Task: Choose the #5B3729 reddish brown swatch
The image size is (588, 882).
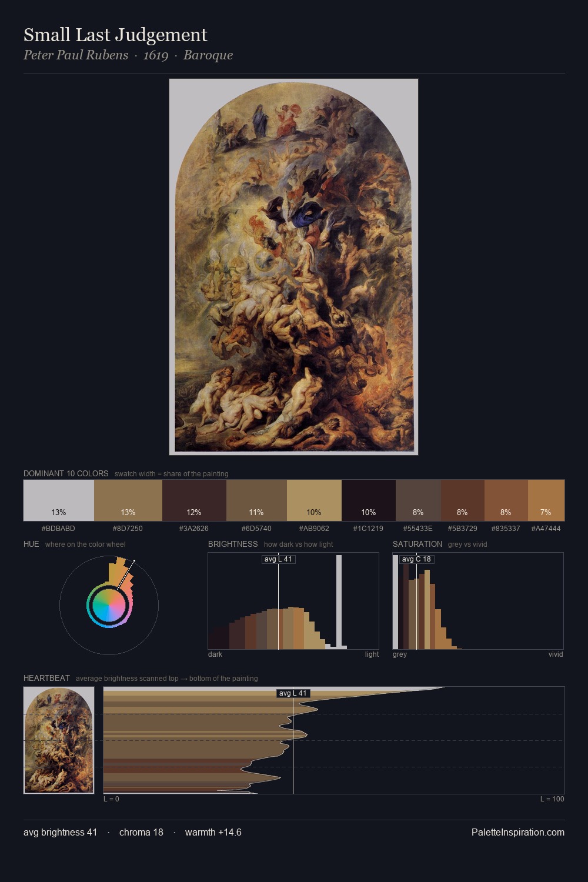Action: point(463,500)
